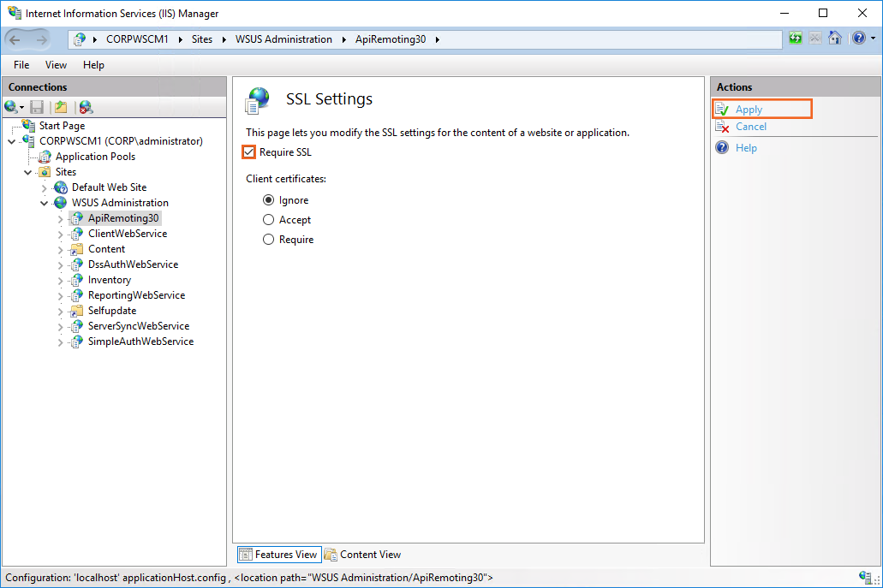Select the Require client certificates radio button
Screen dimensions: 883x588
(x=269, y=240)
